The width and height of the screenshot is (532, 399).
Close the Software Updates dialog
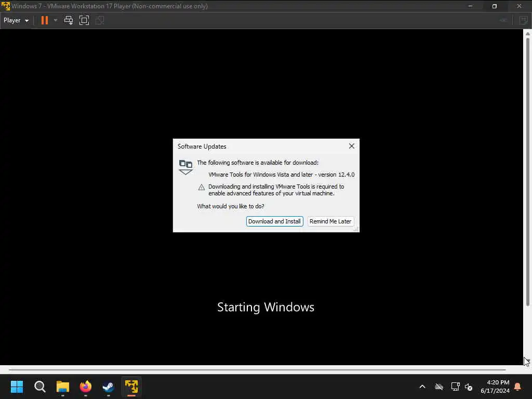(352, 146)
